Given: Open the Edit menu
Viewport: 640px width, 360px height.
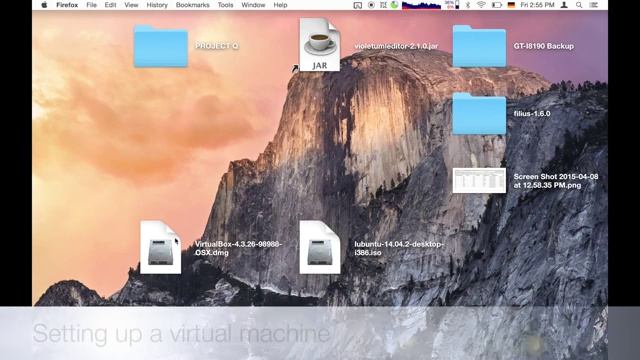Looking at the screenshot, I should 110,5.
